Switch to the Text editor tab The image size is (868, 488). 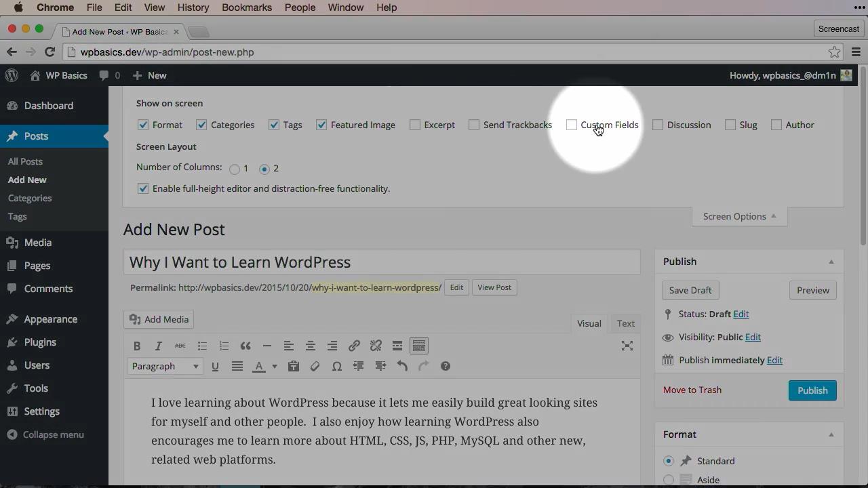(x=625, y=323)
